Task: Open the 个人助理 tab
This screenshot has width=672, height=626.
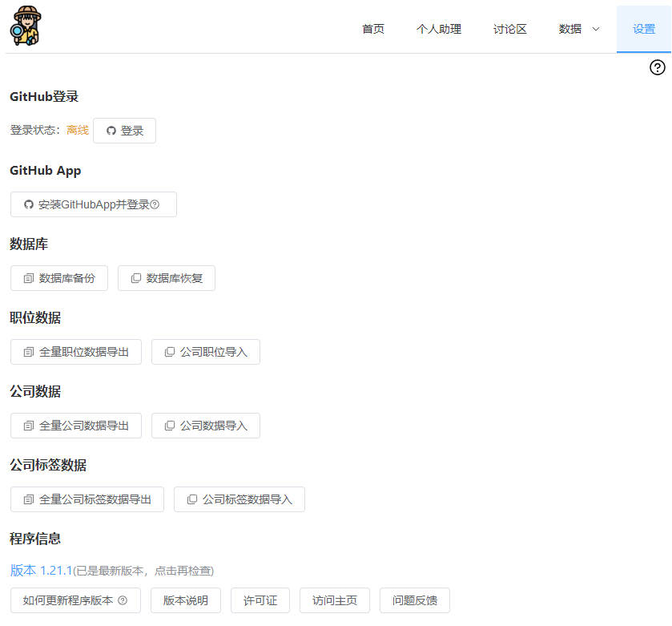Action: pos(438,29)
